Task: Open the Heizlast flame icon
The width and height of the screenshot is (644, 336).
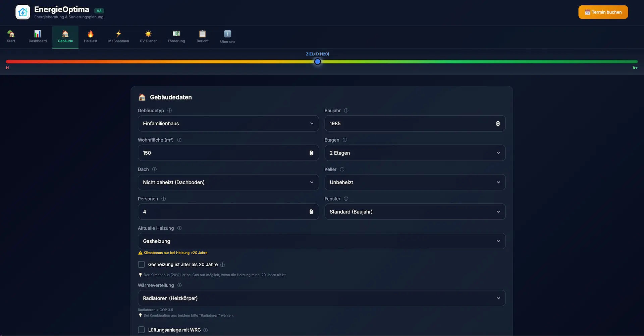Action: pos(91,34)
